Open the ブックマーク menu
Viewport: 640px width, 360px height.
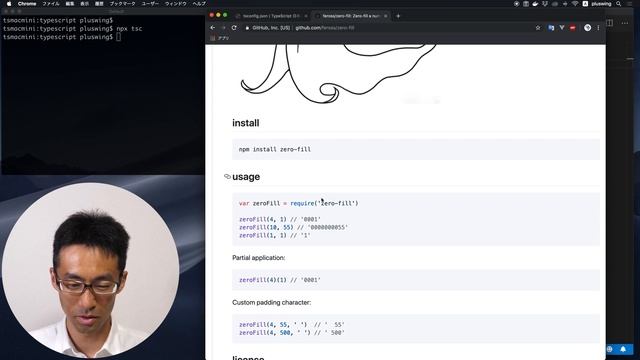point(122,4)
